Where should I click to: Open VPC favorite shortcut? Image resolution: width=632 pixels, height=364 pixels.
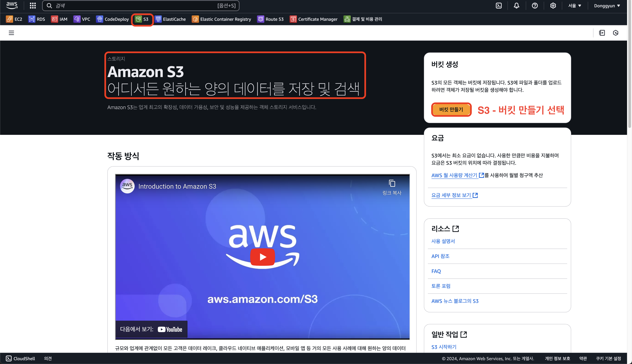[82, 19]
